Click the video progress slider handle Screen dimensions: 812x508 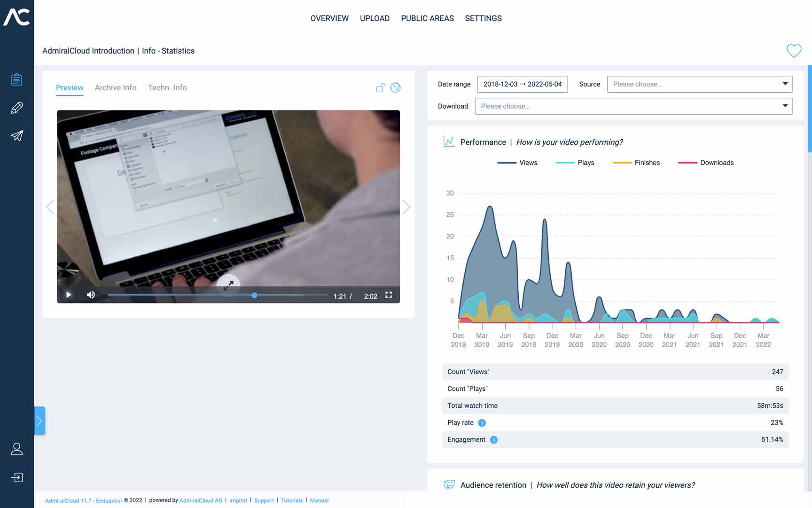click(254, 295)
